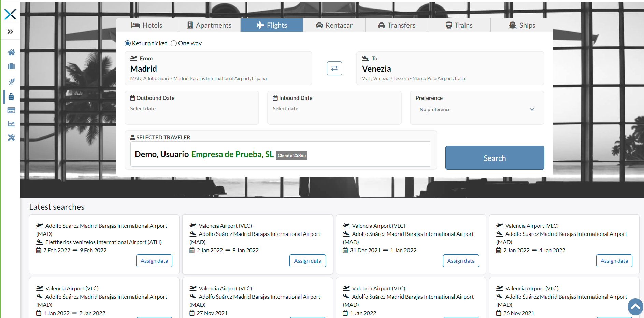Open the suitcase icon in sidebar
644x318 pixels.
[11, 66]
